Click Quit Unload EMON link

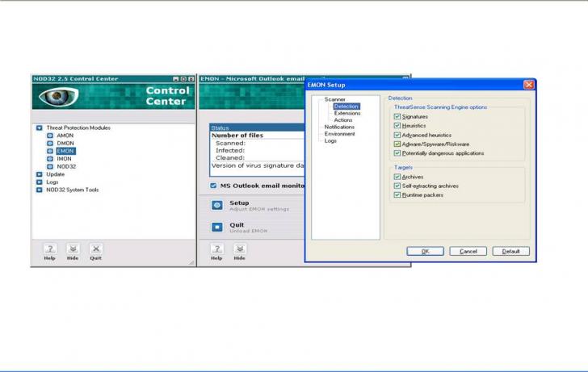[248, 228]
